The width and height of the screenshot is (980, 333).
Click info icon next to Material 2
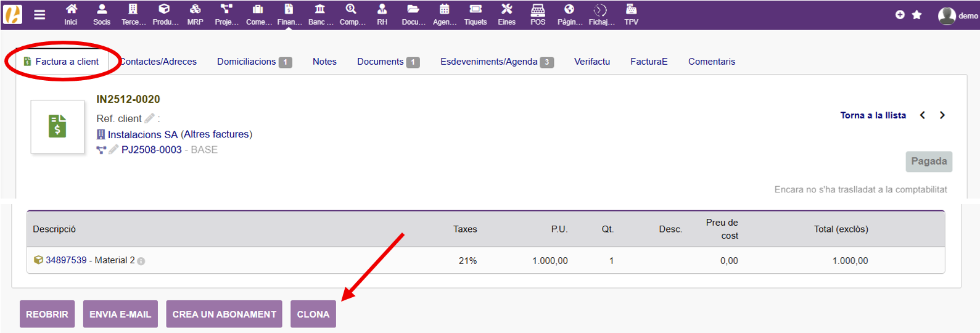click(141, 261)
